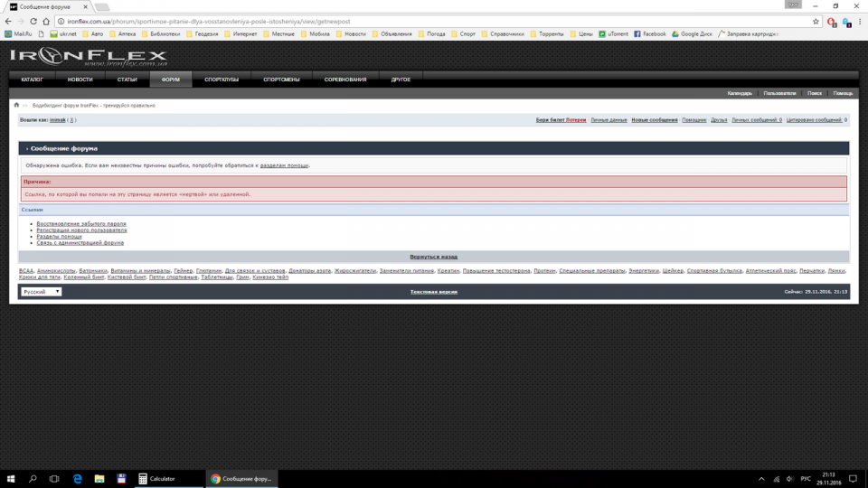The width and height of the screenshot is (868, 488).
Task: Click the browser address bar
Action: coord(434,21)
